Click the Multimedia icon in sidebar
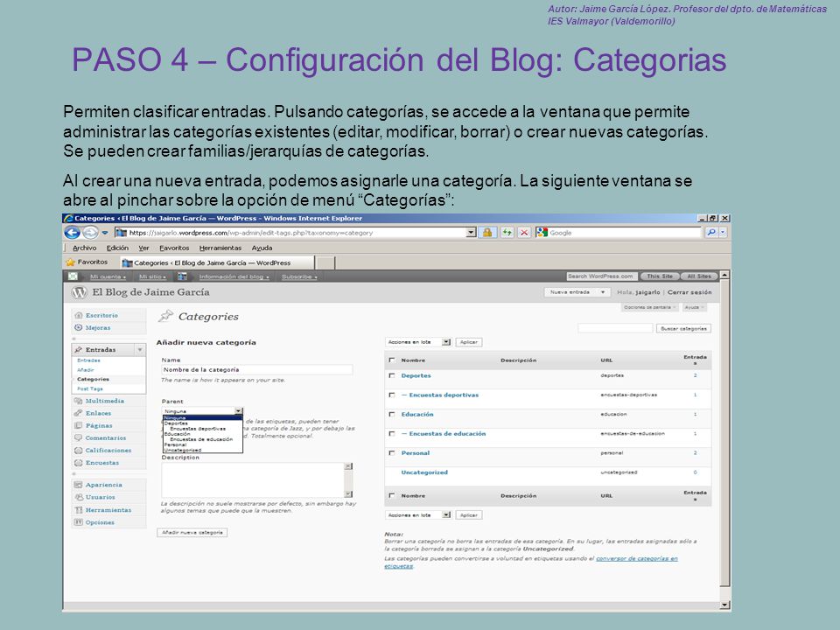The image size is (840, 630). coord(79,401)
